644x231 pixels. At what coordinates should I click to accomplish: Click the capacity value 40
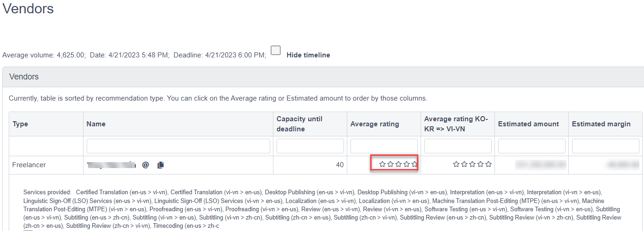339,165
